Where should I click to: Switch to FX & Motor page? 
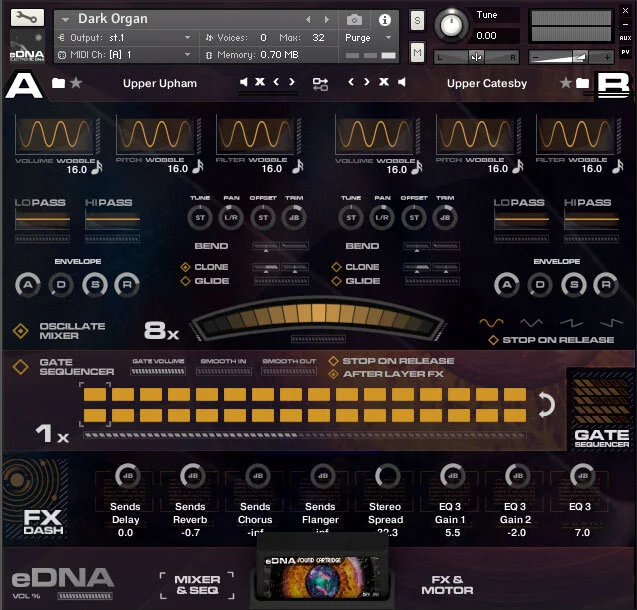point(447,585)
